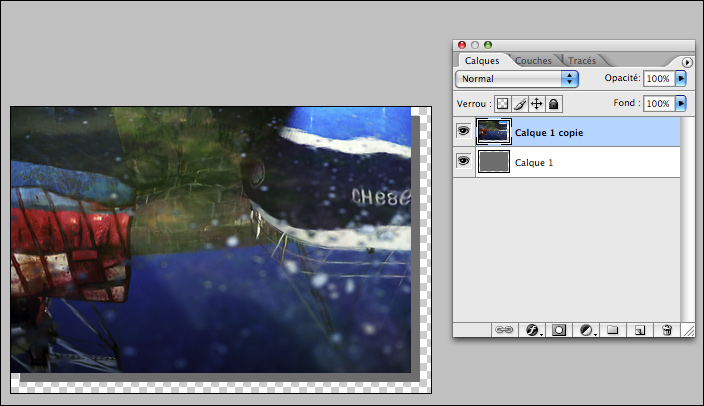Enable the lock all padlock option
This screenshot has width=704, height=406.
554,103
